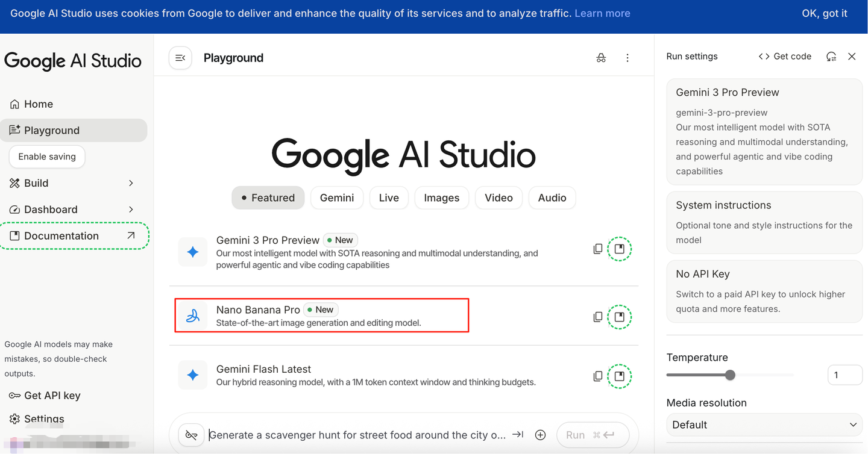Click the incognito temporary chat icon
Viewport: 868px width, 454px height.
(x=601, y=58)
